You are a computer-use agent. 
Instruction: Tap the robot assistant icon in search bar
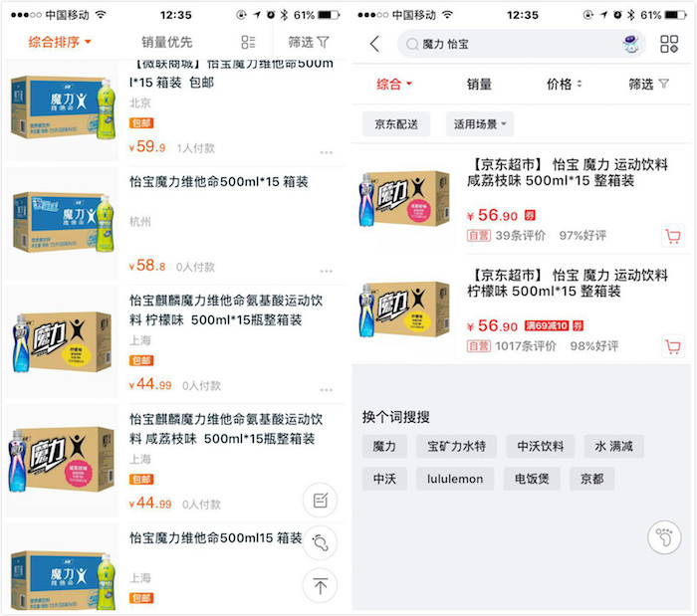(x=630, y=44)
